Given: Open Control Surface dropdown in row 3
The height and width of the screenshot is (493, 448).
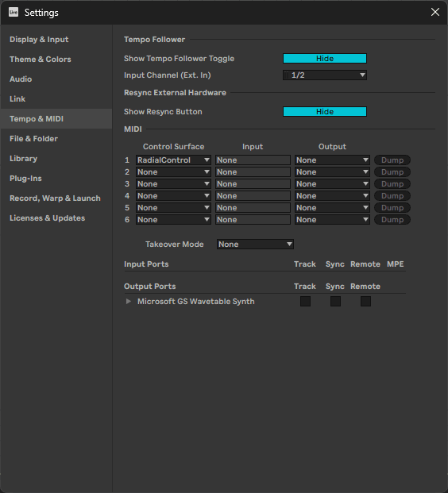Looking at the screenshot, I should (173, 184).
